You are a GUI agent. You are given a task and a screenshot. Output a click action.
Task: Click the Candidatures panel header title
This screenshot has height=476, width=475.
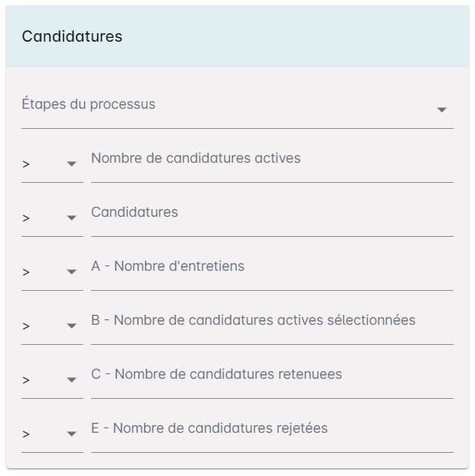pos(72,36)
